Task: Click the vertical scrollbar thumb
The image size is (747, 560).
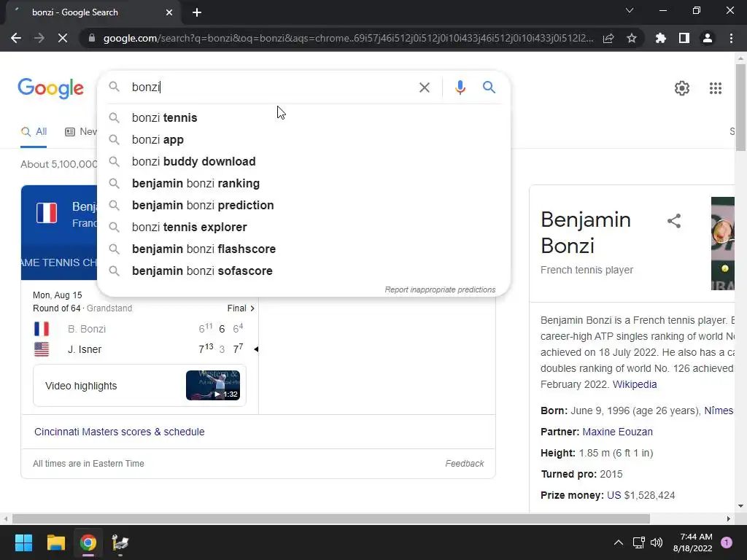Action: coord(741,108)
